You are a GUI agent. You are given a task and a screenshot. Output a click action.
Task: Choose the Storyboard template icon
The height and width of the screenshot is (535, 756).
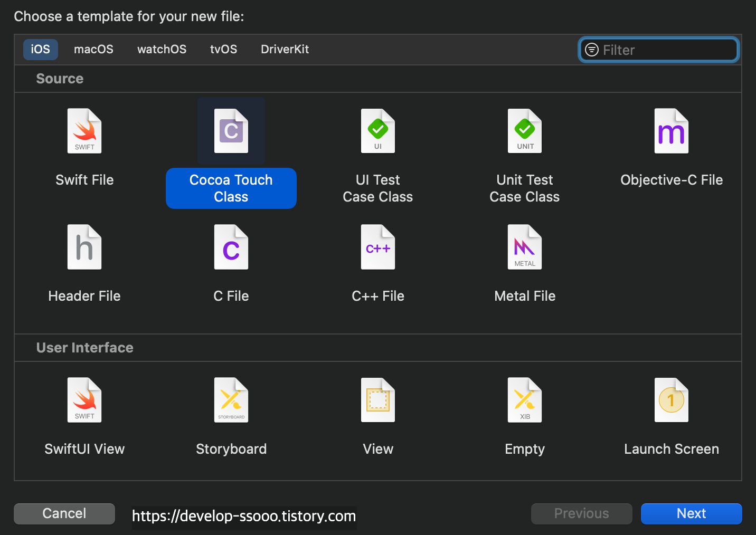pyautogui.click(x=231, y=400)
